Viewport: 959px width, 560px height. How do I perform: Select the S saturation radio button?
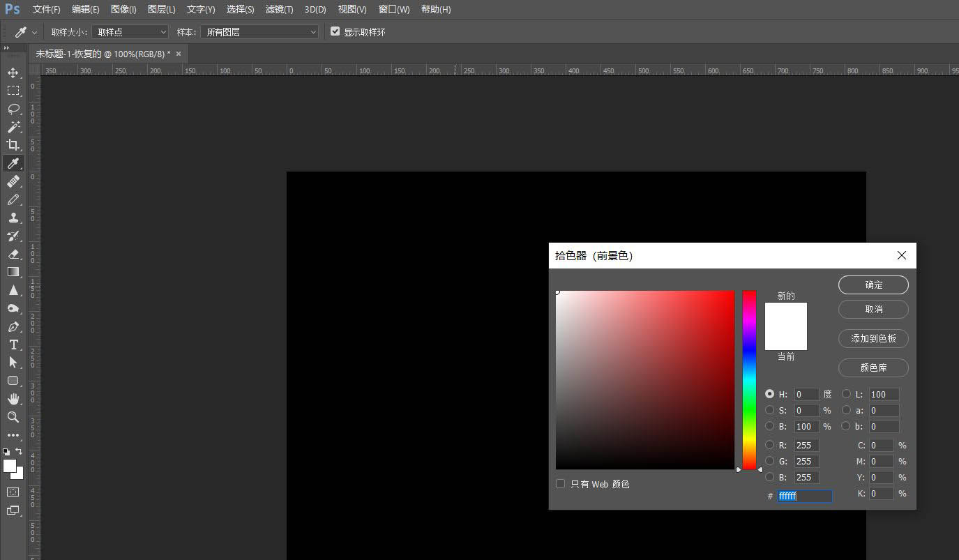(x=769, y=410)
